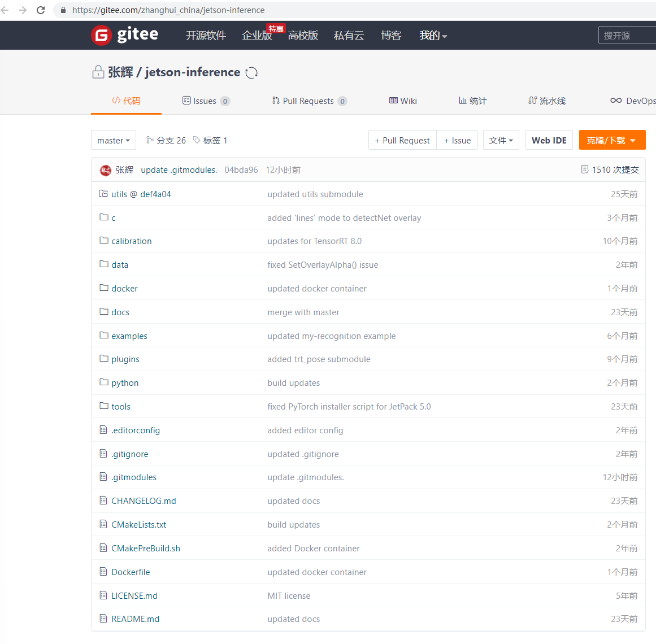Click the private repo lock icon
656x644 pixels.
pyautogui.click(x=98, y=72)
